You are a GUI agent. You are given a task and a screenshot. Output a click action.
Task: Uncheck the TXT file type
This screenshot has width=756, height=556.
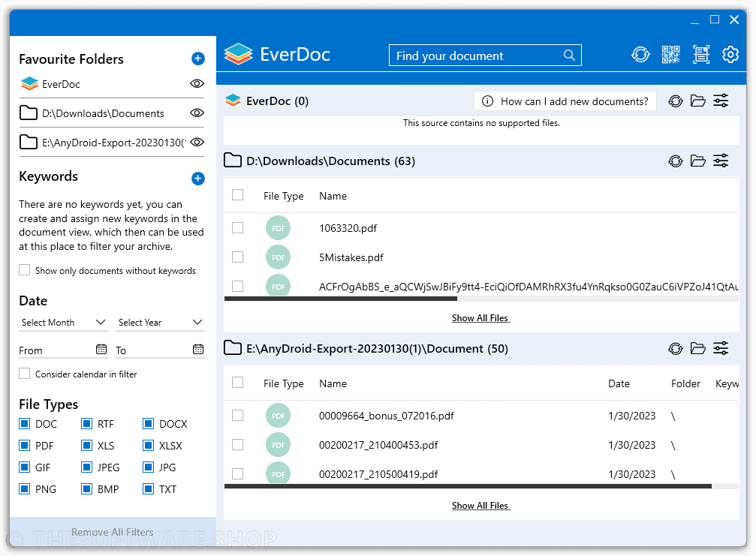tap(149, 489)
